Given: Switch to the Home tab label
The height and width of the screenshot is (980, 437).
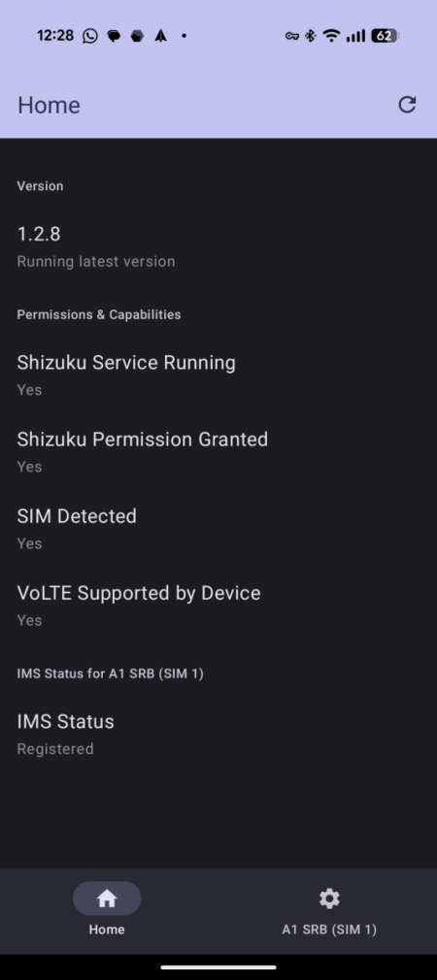Looking at the screenshot, I should (107, 930).
